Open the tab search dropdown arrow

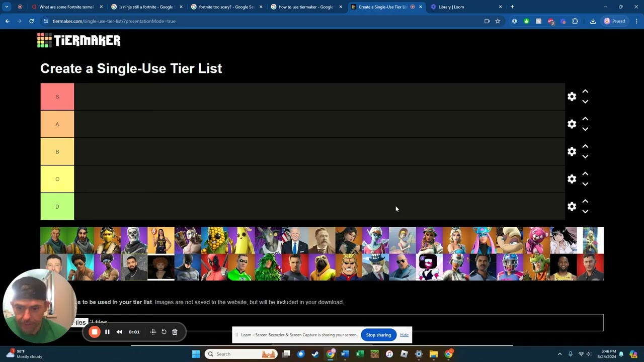(x=7, y=7)
